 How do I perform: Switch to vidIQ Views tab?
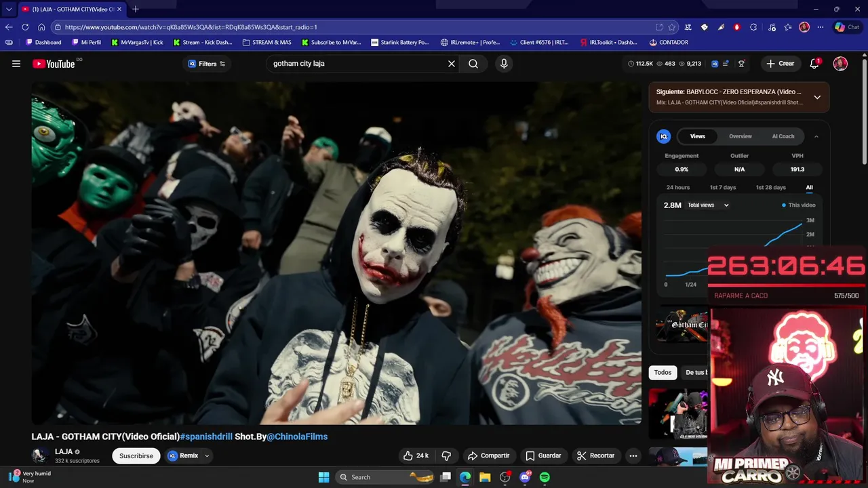[x=697, y=136]
